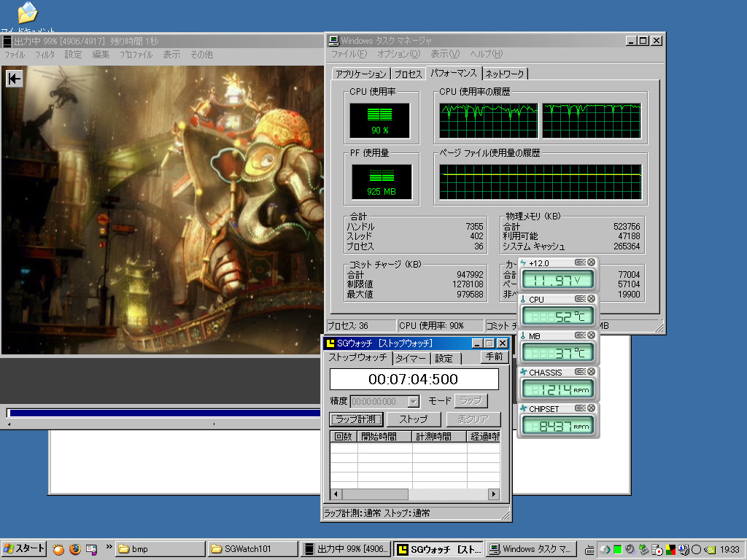The image size is (747, 560).
Task: Open the My Documents desktop folder icon
Action: point(27,13)
